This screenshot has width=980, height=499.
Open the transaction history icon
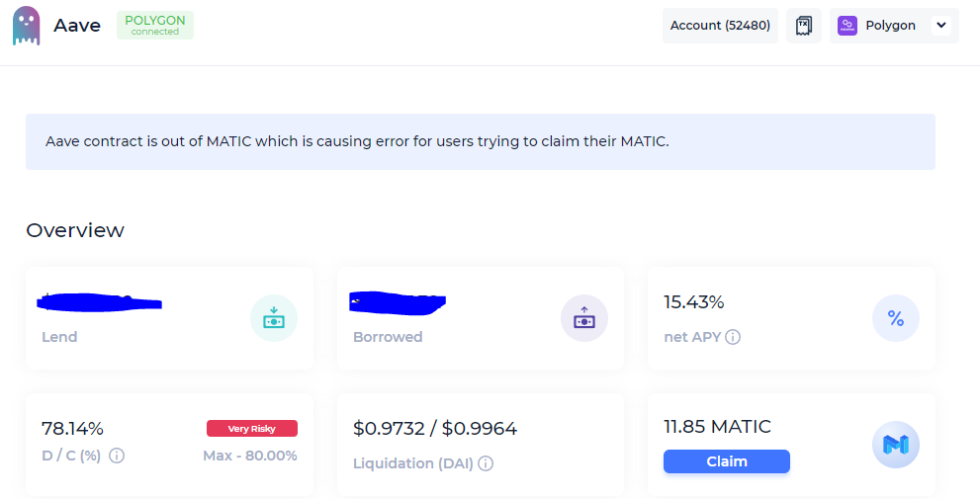tap(804, 26)
